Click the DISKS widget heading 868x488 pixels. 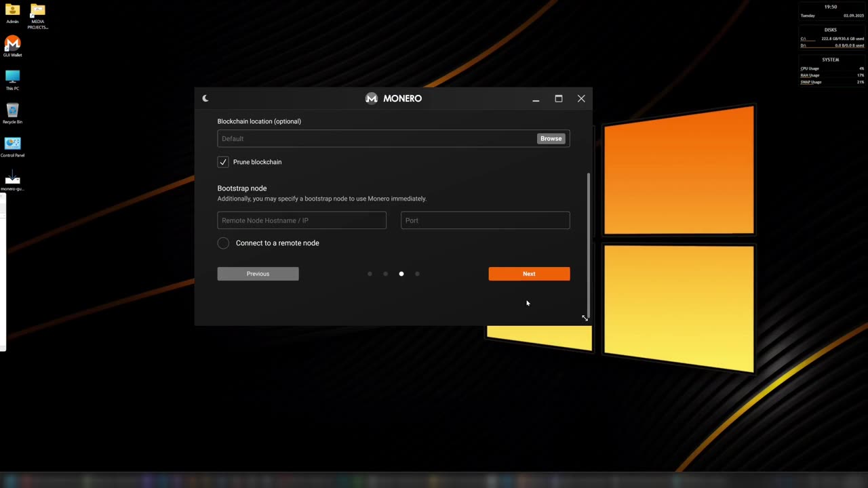831,30
